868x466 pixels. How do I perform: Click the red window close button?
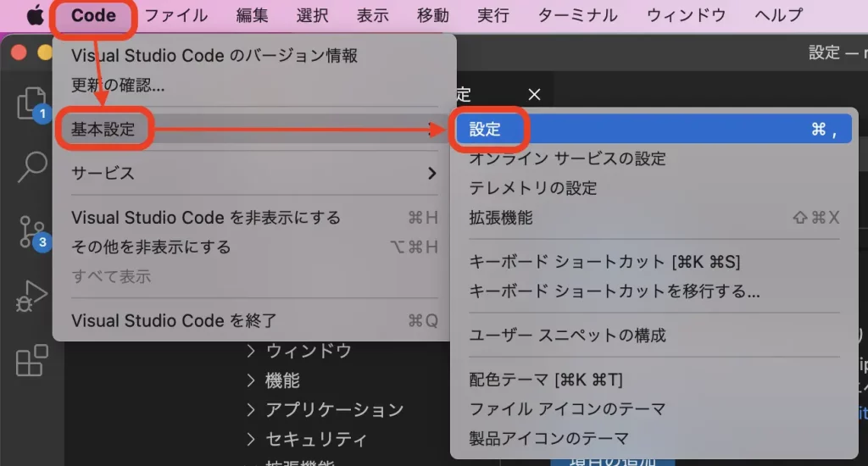(19, 53)
